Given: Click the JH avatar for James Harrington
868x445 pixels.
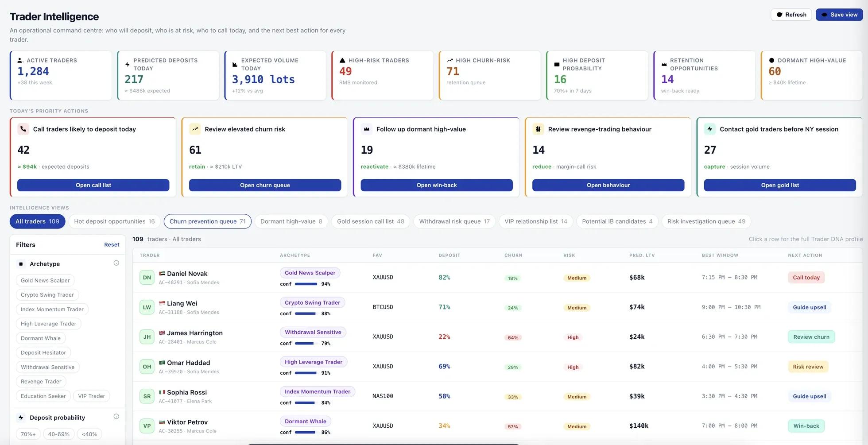Looking at the screenshot, I should [x=147, y=337].
